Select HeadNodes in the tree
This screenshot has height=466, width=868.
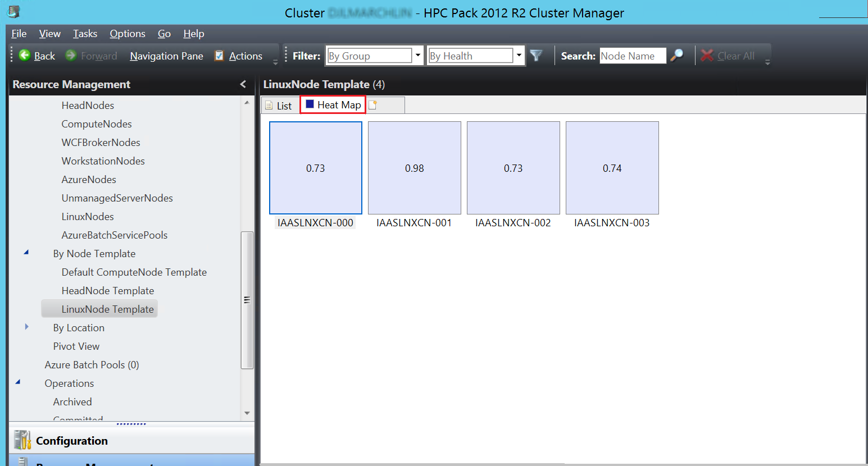click(x=88, y=106)
